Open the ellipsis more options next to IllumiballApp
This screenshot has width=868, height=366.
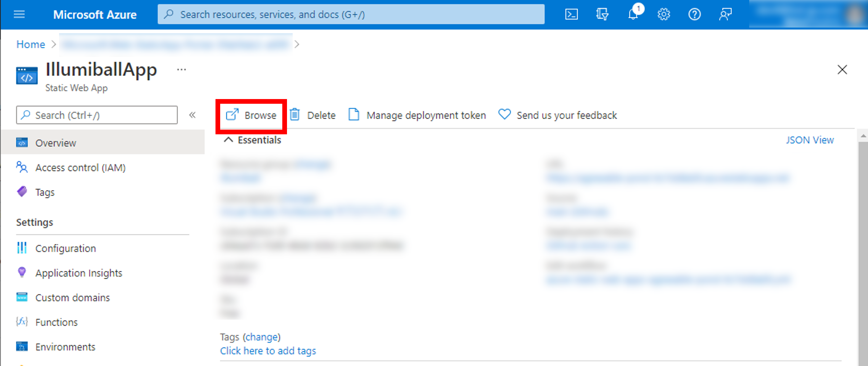181,70
